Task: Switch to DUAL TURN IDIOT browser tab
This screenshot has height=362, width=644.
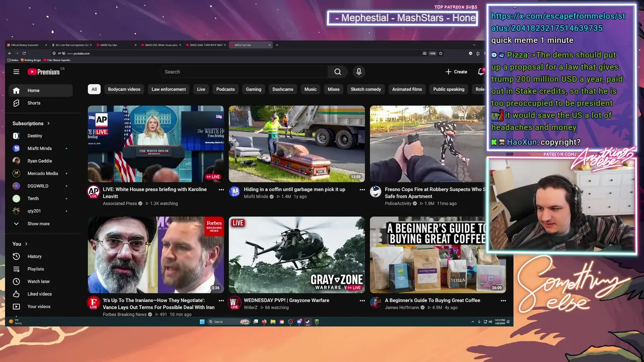Action: click(206, 45)
